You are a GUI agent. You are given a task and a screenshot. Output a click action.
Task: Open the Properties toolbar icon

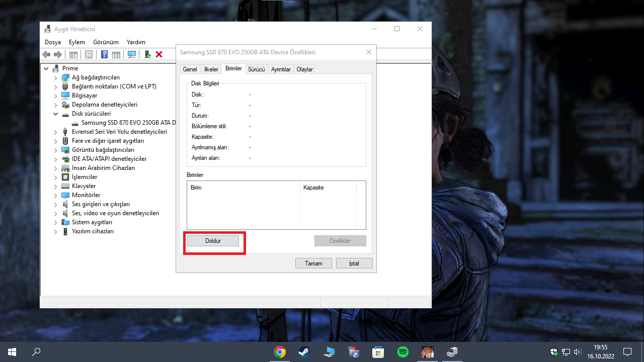89,54
